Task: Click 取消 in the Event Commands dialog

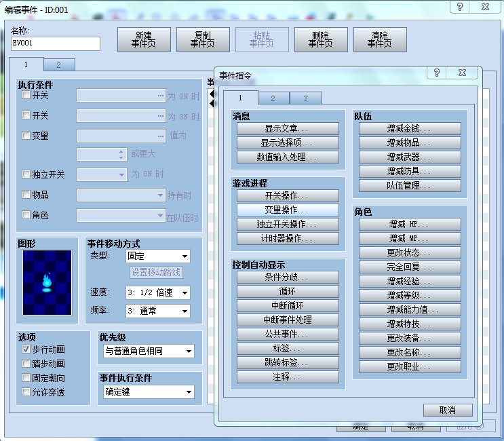Action: coord(448,410)
